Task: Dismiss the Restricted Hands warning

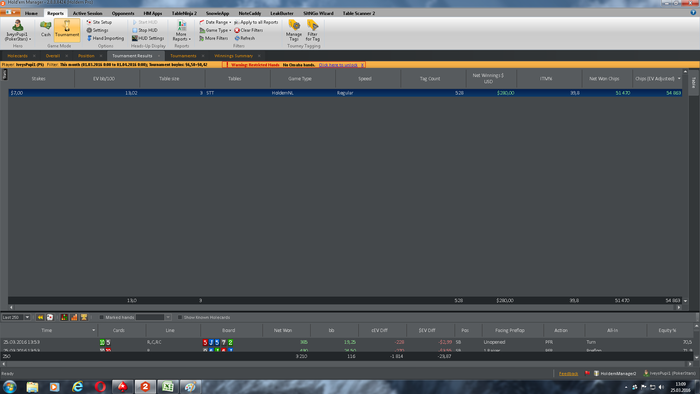Action: [x=362, y=65]
